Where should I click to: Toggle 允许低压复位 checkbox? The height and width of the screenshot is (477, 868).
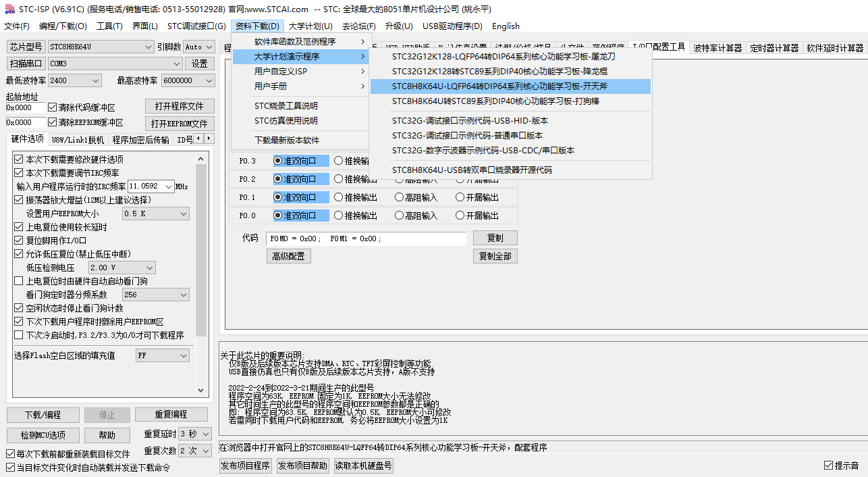pos(19,254)
